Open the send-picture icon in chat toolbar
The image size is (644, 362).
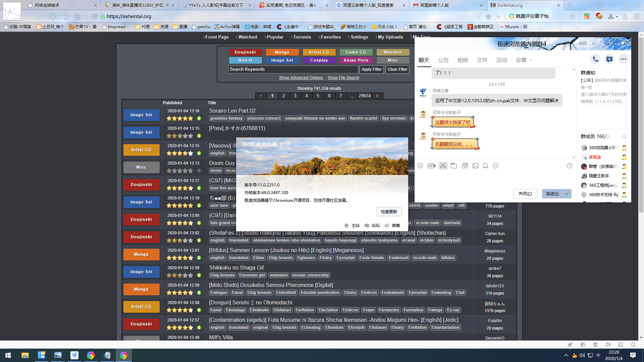pos(475,166)
